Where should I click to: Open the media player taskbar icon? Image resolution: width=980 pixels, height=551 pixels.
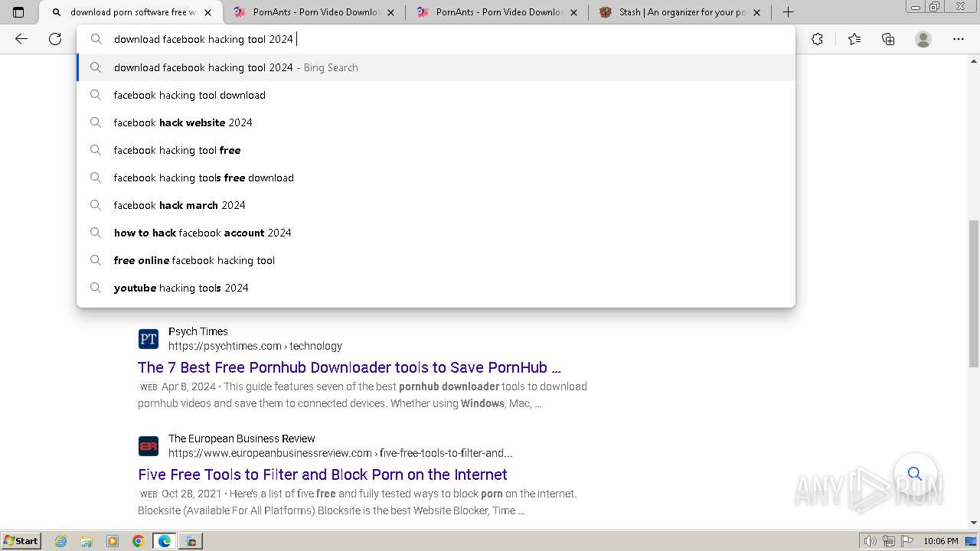click(x=113, y=541)
